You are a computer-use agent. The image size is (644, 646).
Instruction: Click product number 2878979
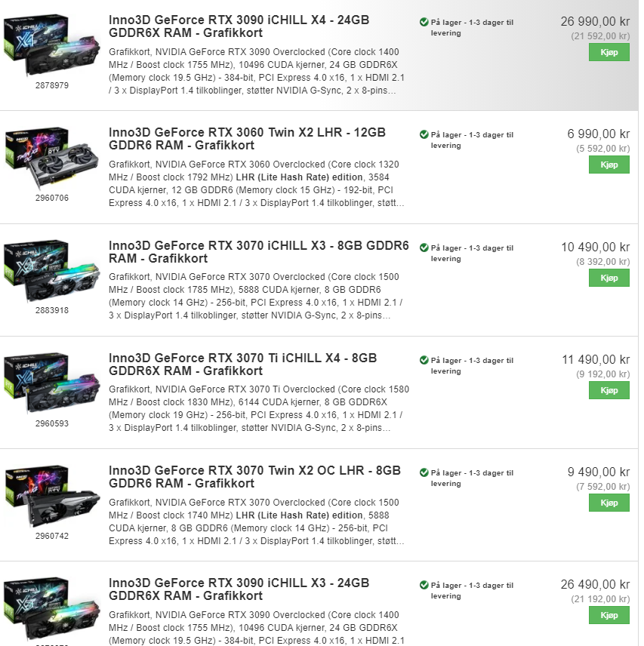52,85
